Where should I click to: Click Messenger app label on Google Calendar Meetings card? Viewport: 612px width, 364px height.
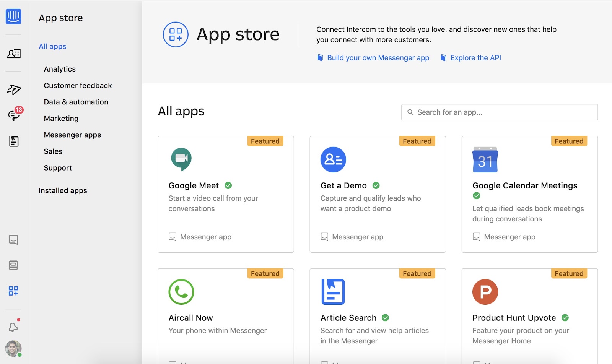tap(509, 237)
